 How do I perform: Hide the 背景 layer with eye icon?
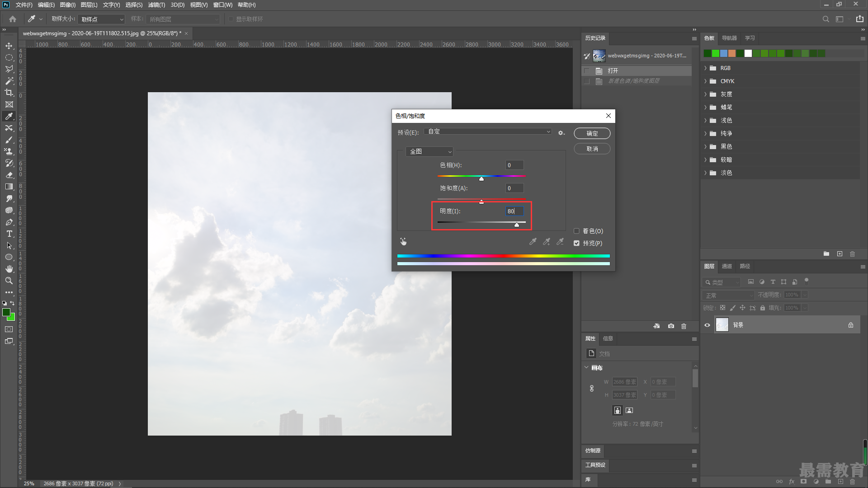(707, 325)
